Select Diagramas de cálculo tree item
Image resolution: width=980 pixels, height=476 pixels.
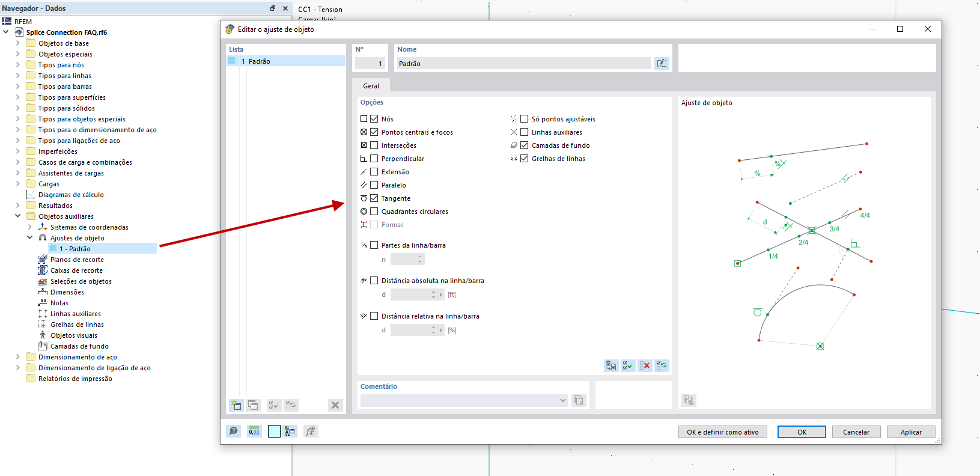pyautogui.click(x=71, y=195)
